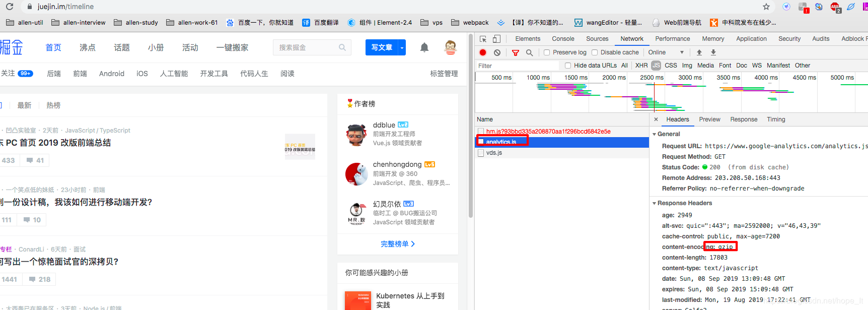
Task: Import a HAR file with the upload arrow
Action: (x=699, y=52)
